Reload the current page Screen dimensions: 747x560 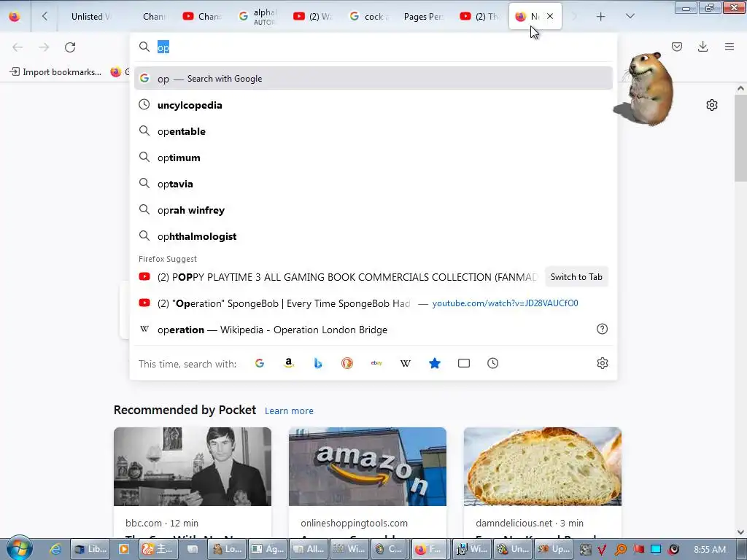(x=70, y=47)
